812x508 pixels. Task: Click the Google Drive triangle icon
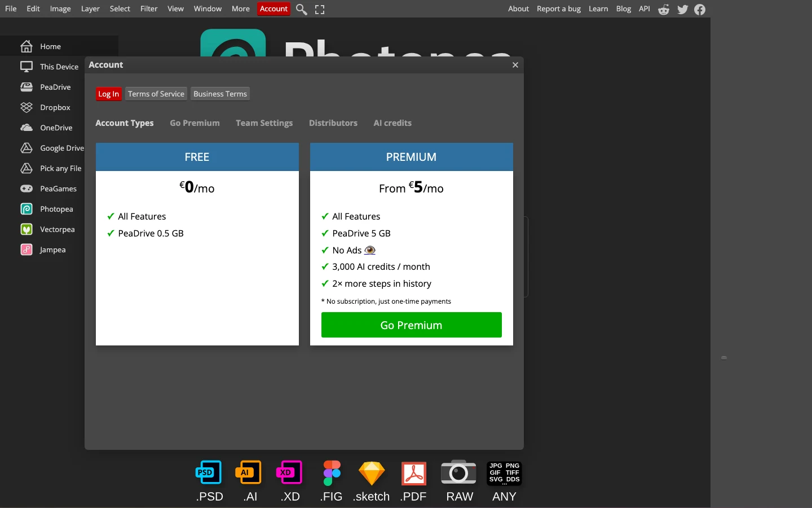pyautogui.click(x=27, y=148)
